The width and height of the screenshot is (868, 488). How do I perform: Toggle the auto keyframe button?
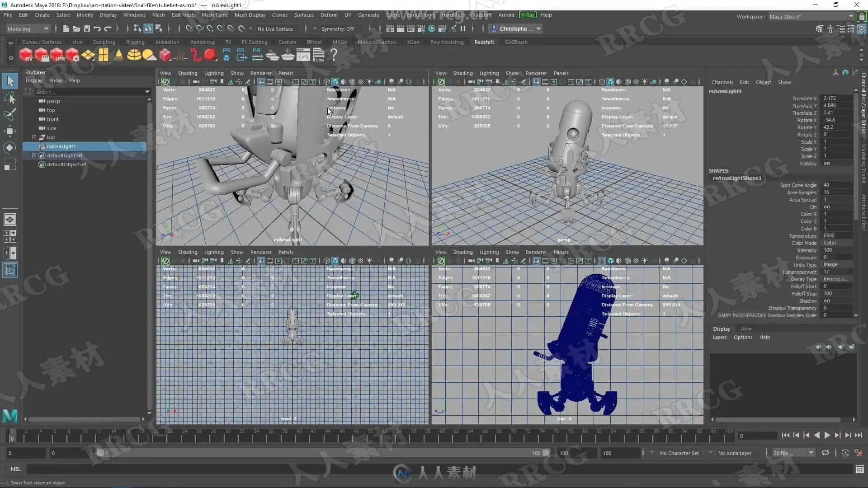845,453
